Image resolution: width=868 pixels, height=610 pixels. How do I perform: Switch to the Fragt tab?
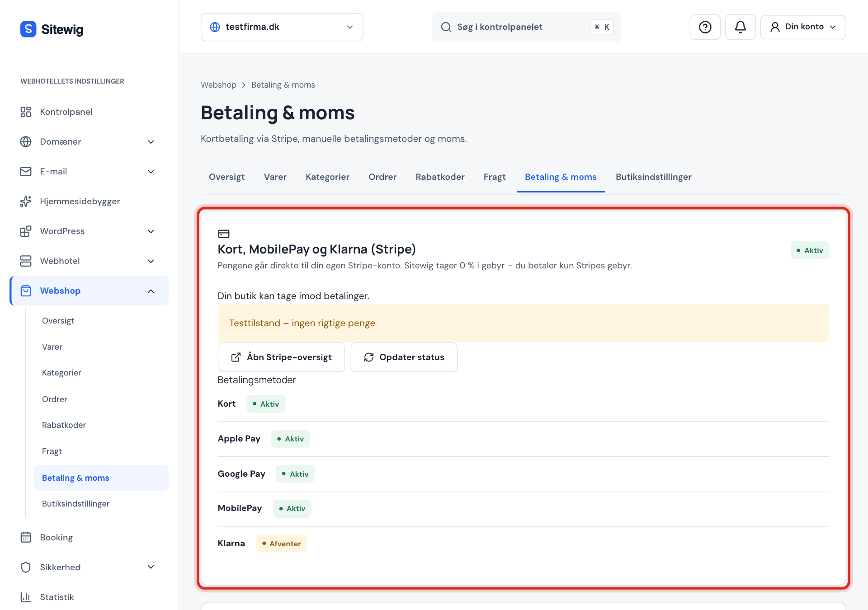click(x=495, y=177)
